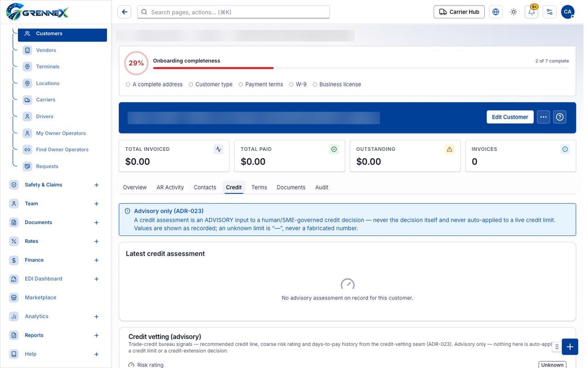Switch to the AR Activity tab
This screenshot has height=368, width=588.
(x=170, y=187)
